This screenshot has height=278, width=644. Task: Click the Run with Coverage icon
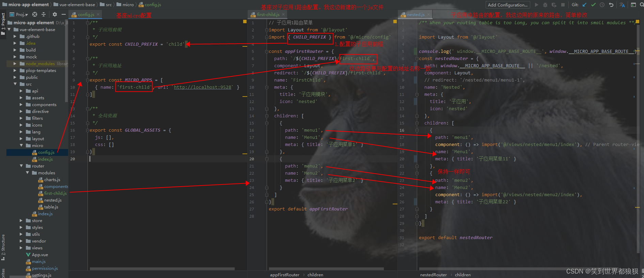click(554, 5)
